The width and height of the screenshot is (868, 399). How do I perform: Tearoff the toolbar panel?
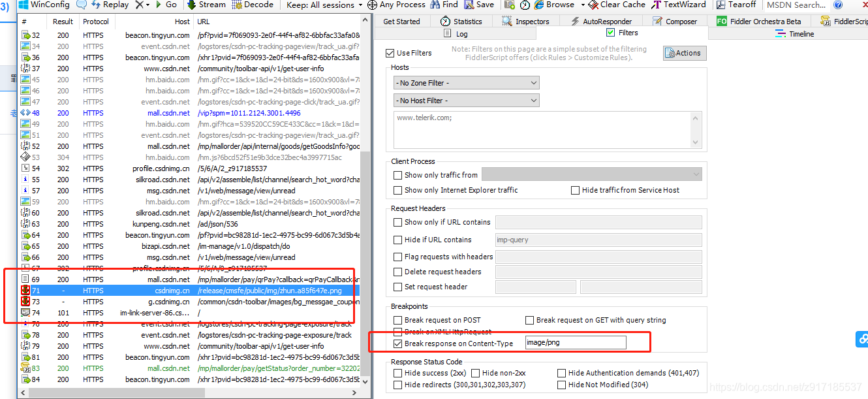(736, 5)
